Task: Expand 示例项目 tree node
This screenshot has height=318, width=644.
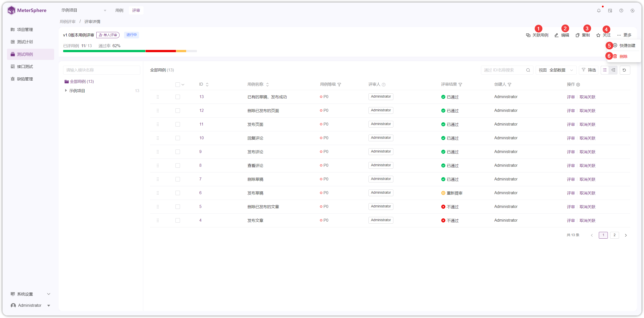Action: coord(66,91)
